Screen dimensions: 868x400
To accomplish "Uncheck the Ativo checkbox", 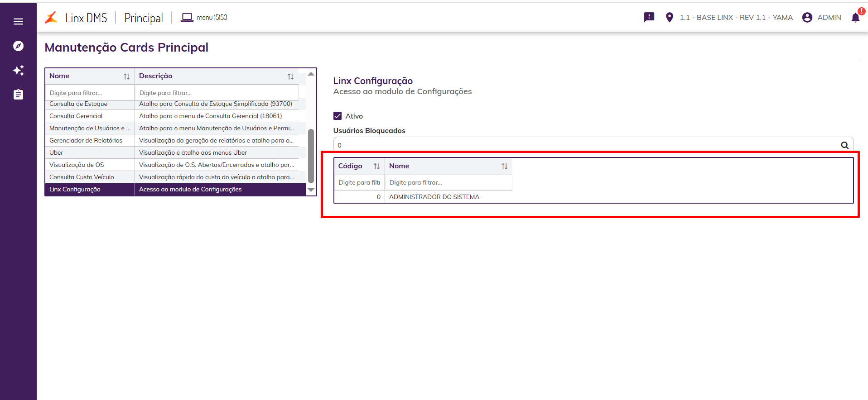I will (338, 116).
